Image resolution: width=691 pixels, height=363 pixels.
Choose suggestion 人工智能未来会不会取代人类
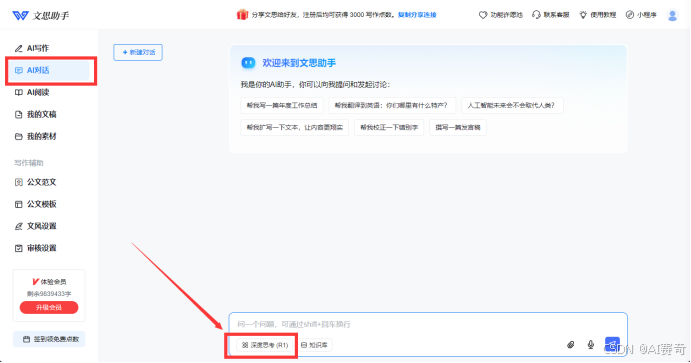512,106
